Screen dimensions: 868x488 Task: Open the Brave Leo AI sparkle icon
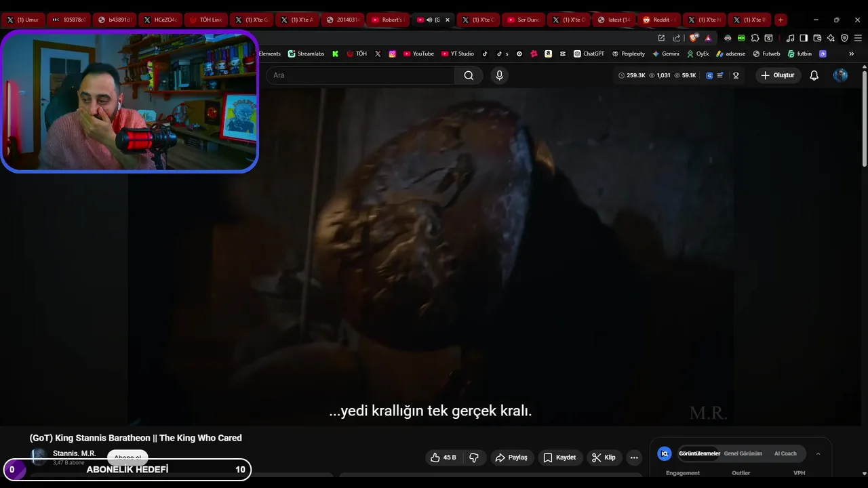(x=831, y=38)
